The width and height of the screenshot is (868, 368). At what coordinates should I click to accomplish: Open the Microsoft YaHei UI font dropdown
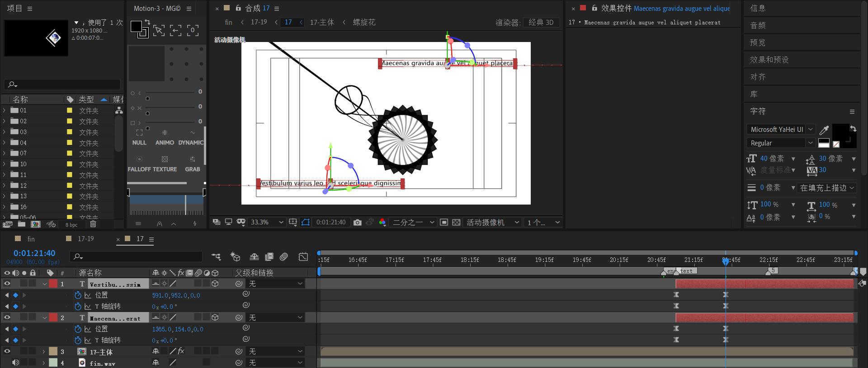coord(780,130)
